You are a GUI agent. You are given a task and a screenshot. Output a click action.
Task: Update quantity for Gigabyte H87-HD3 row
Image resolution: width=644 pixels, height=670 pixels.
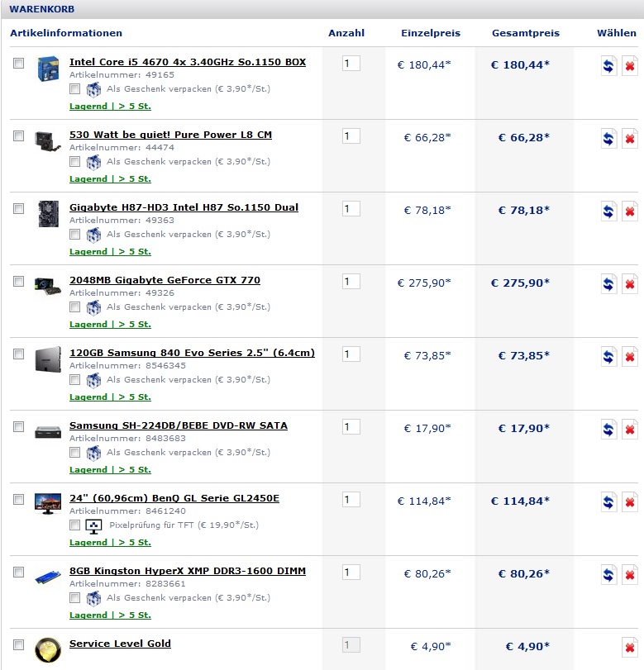pos(608,211)
